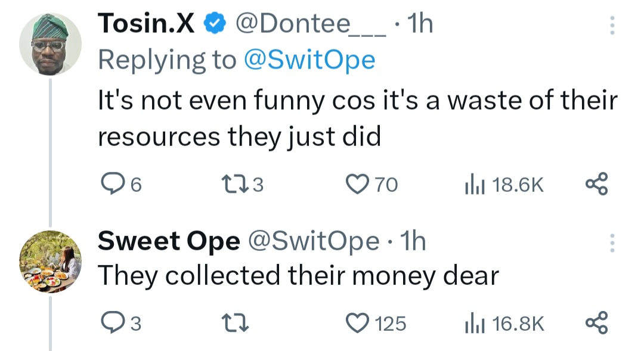The height and width of the screenshot is (351, 644).
Task: Click the @SwitOpe handle beside Sweet Ope
Action: tap(312, 241)
